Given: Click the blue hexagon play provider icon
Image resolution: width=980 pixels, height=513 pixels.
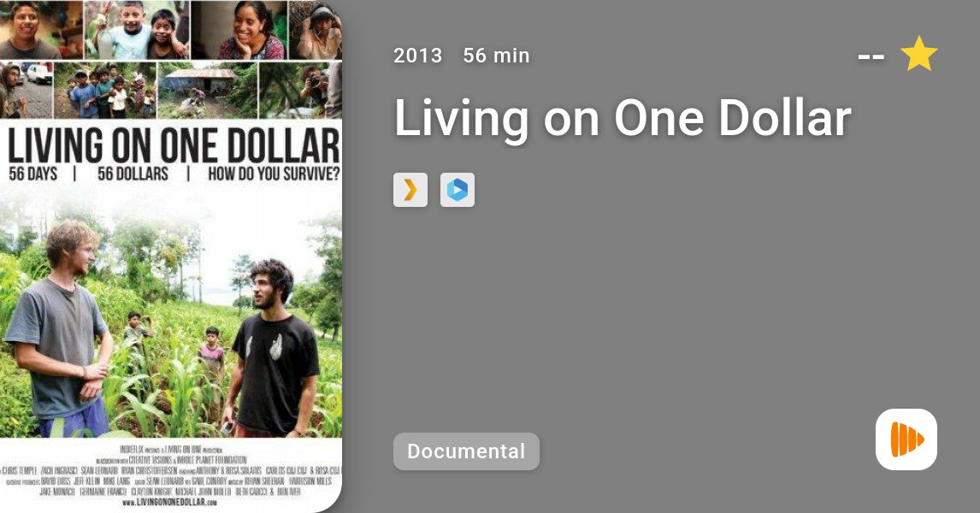Looking at the screenshot, I should pos(458,190).
